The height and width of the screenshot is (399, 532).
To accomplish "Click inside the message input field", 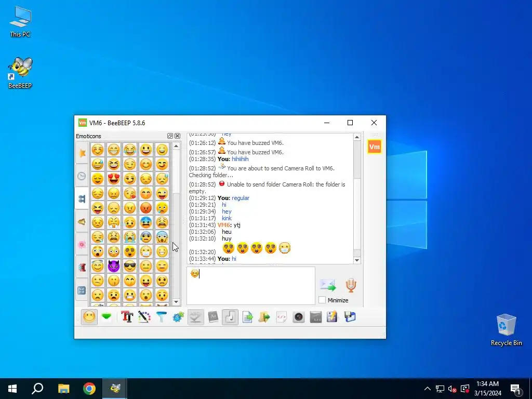I will (251, 286).
